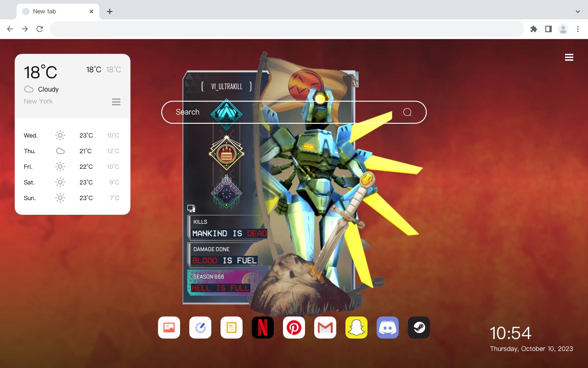Reload the current page
Viewport: 588px width, 368px height.
40,29
